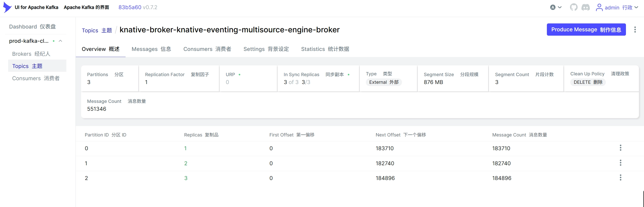
Task: Click the UI for Apache Kafka title
Action: coord(36,7)
